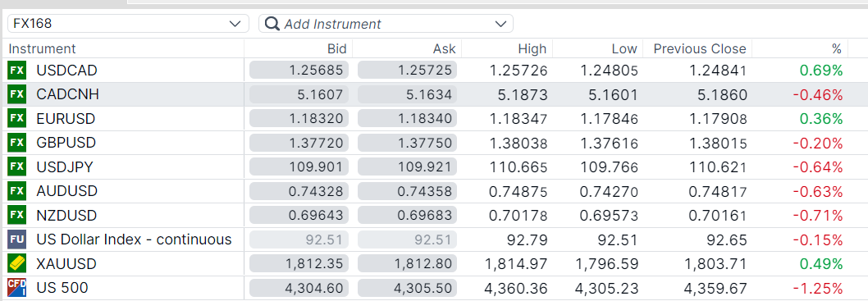Click the CFD icon beside US 500
This screenshot has height=301, width=868.
point(16,288)
